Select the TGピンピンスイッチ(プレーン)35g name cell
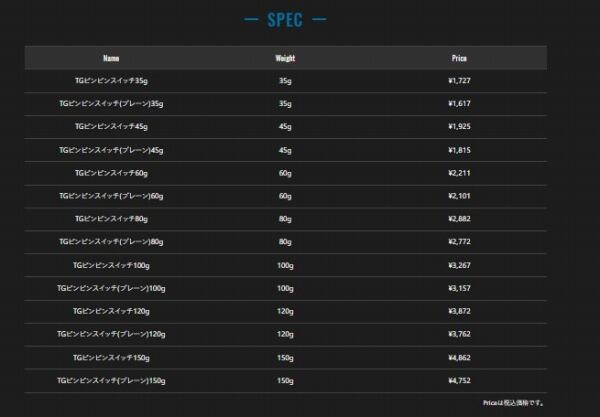600x417 pixels. 110,104
